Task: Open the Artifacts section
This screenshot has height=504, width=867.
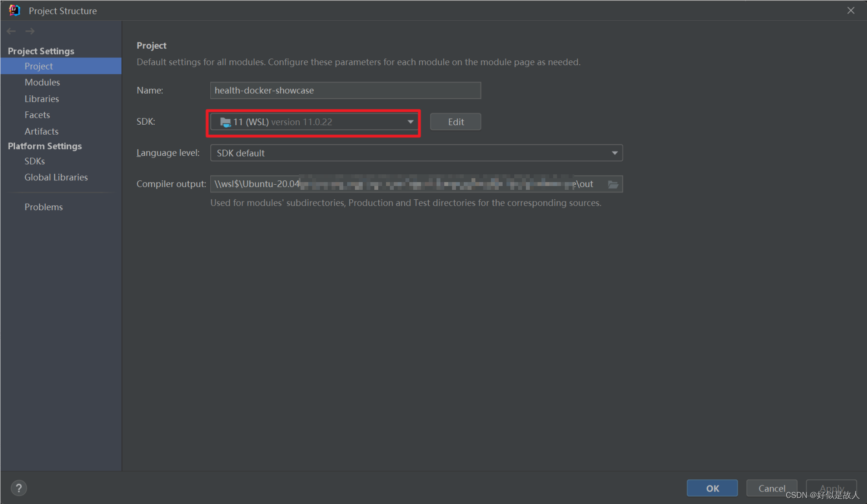Action: tap(41, 131)
